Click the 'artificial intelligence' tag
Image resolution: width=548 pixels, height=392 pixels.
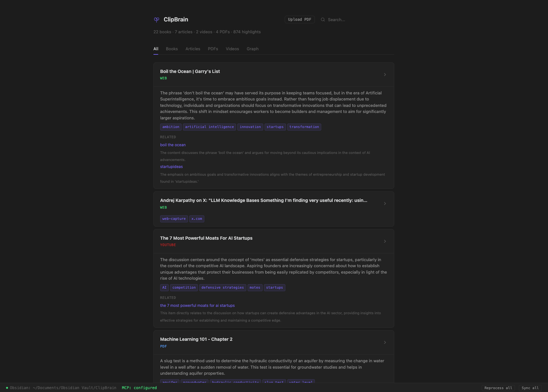point(209,127)
